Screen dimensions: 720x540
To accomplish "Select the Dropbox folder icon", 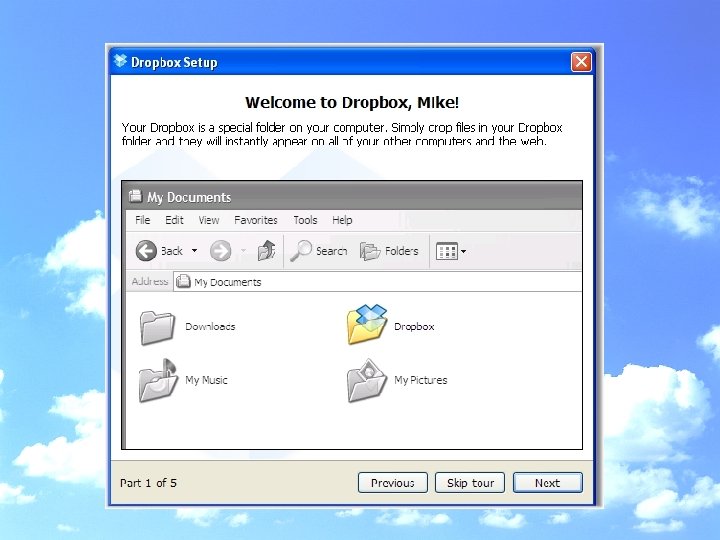I will point(367,324).
